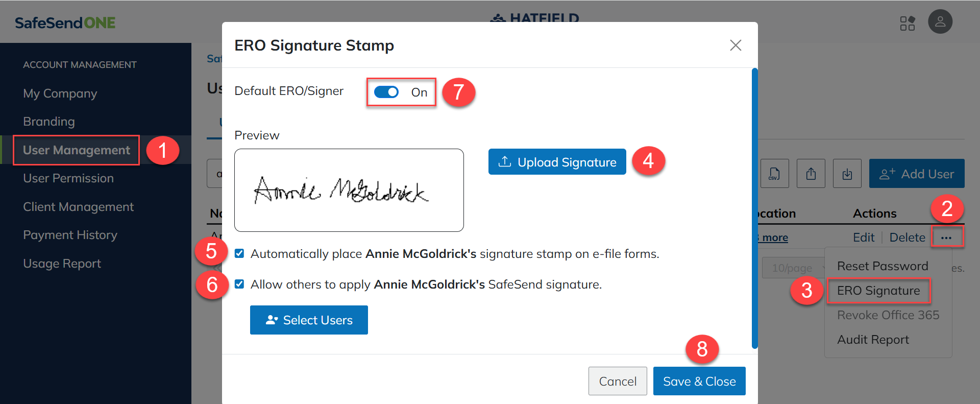980x404 pixels.
Task: Open Audit Report from the actions menu
Action: (873, 340)
